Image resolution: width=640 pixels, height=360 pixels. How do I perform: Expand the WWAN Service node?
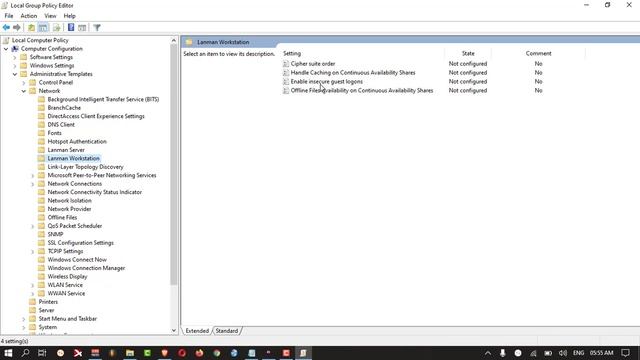(x=33, y=293)
